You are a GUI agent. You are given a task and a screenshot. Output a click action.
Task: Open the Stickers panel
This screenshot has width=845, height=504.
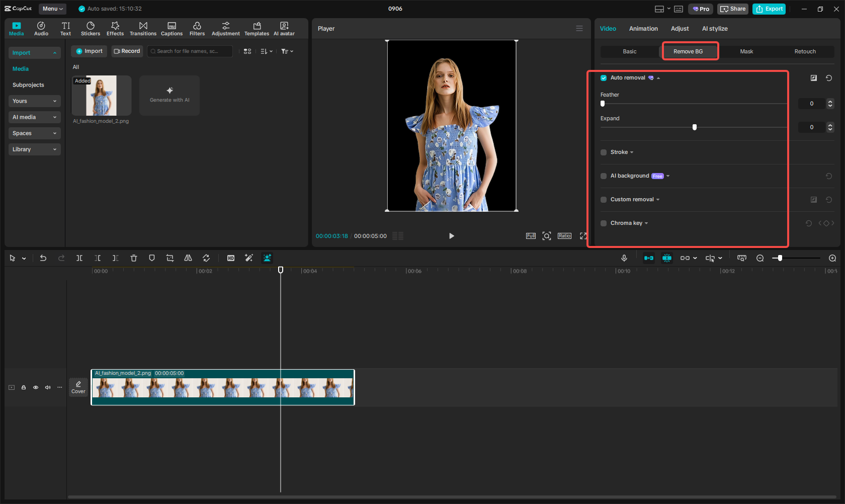point(91,29)
